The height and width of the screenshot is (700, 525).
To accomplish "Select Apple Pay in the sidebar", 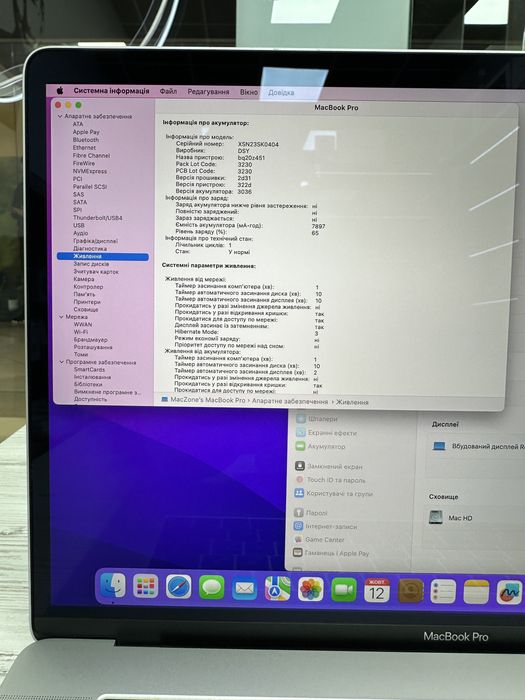I will [86, 132].
